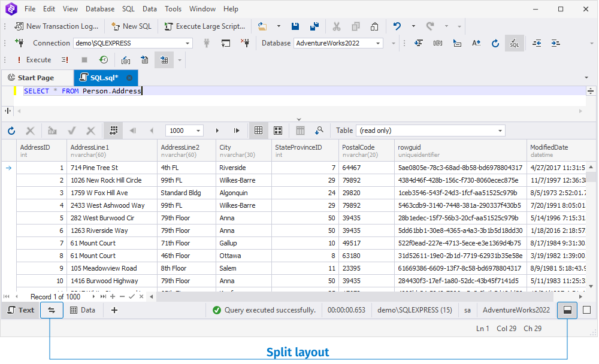The image size is (599, 364).
Task: Click the New Transaction Log button
Action: click(56, 26)
